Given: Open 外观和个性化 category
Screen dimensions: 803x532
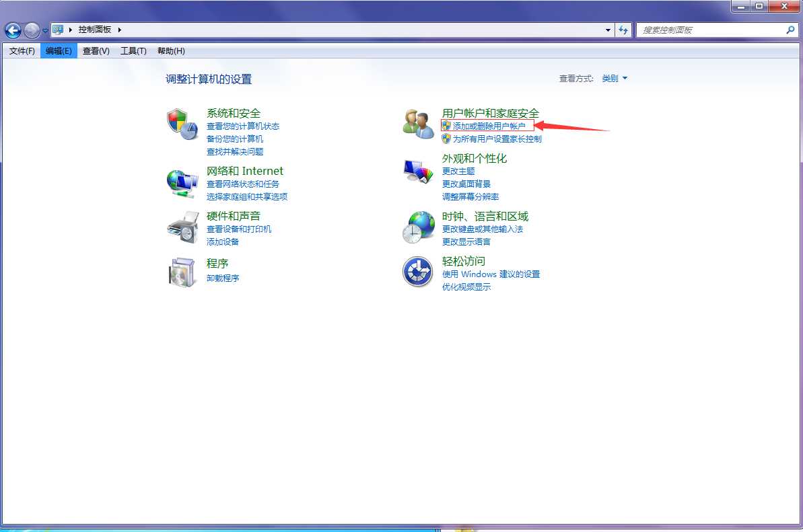Looking at the screenshot, I should tap(475, 158).
